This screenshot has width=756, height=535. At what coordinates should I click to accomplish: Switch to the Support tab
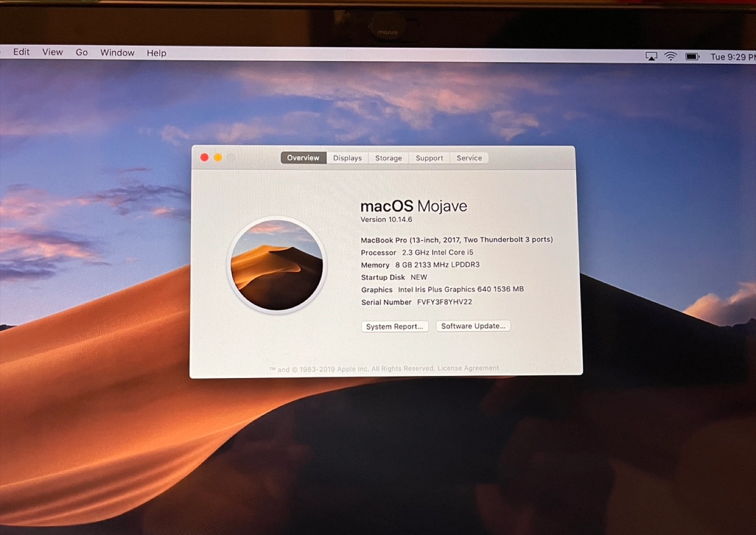point(429,158)
